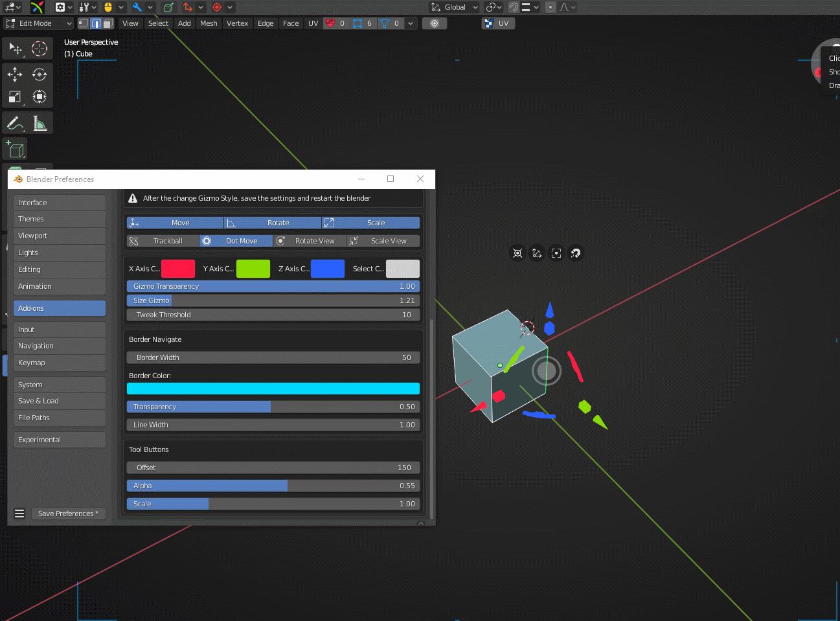Open the Transform Orientation dropdown showing Global
This screenshot has width=840, height=621.
pyautogui.click(x=453, y=7)
